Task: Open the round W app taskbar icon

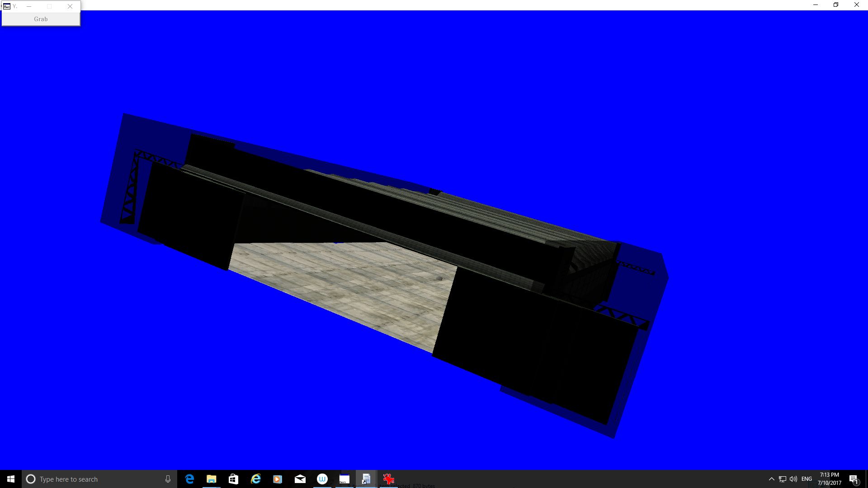Action: point(322,479)
